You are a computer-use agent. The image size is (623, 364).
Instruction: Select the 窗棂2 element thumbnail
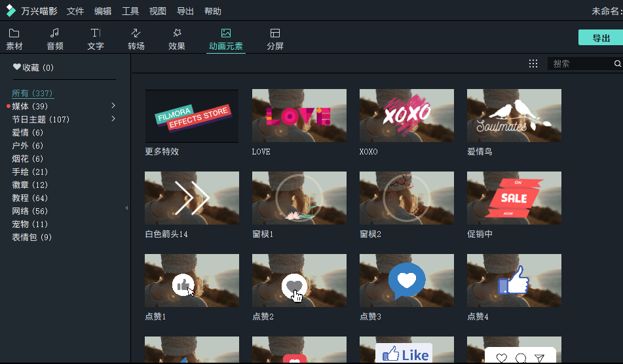[x=406, y=198]
